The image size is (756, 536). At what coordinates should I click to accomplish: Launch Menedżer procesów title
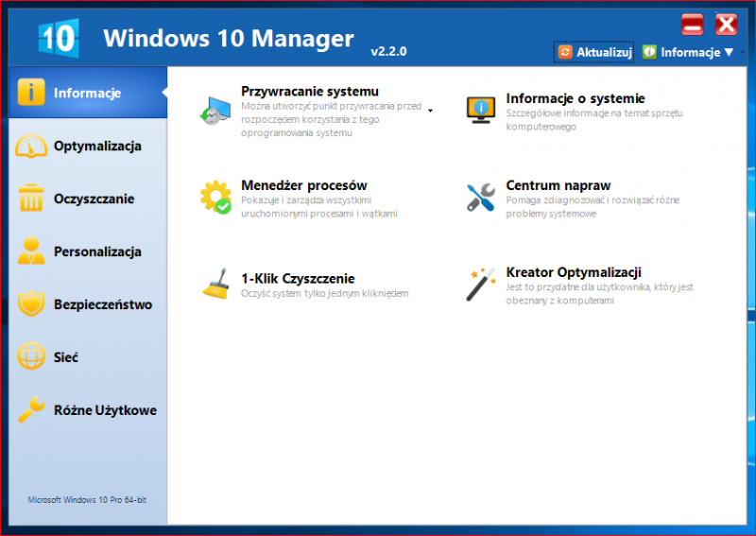(x=304, y=185)
